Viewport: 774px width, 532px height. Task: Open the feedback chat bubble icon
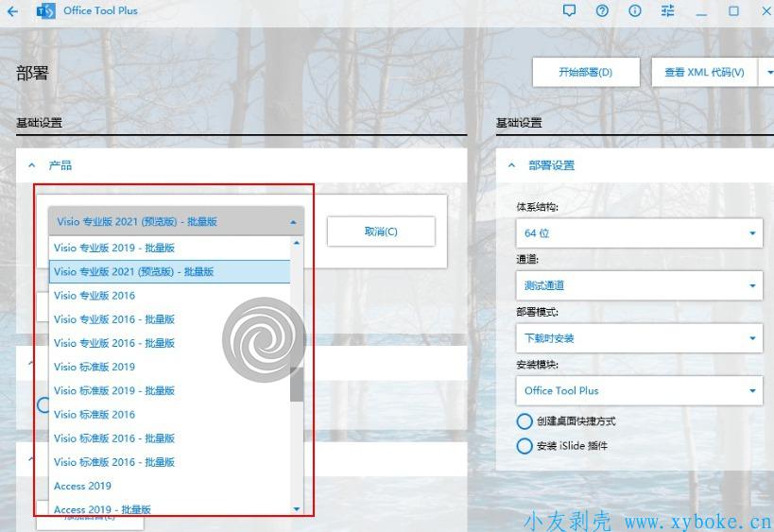(569, 11)
